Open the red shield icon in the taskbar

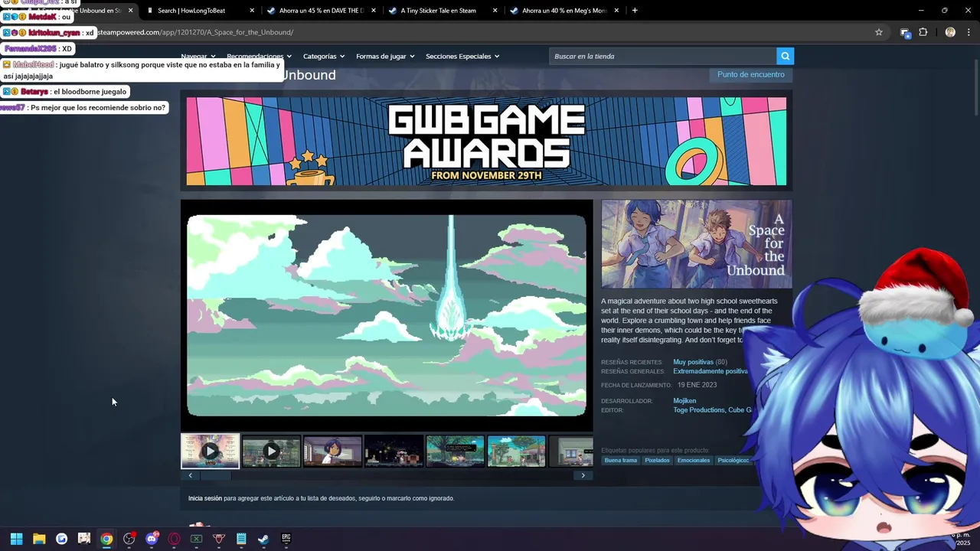click(x=219, y=539)
